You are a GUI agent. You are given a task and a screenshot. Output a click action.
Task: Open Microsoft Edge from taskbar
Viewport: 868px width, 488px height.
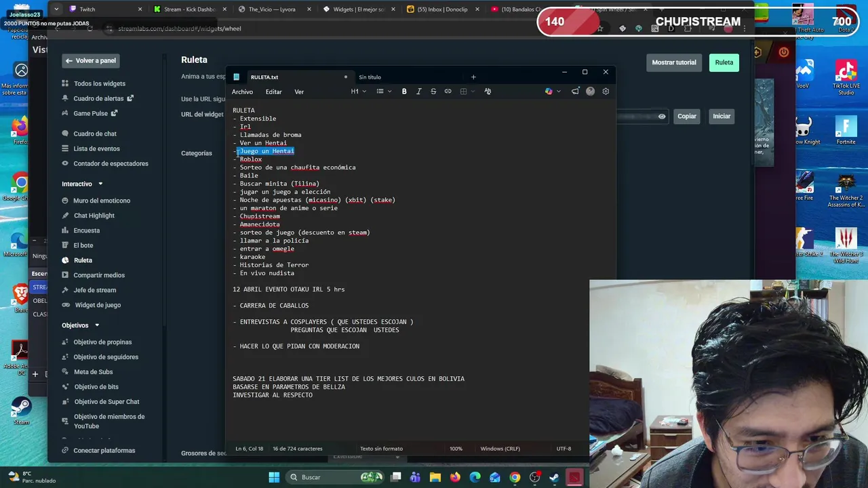coord(475,477)
